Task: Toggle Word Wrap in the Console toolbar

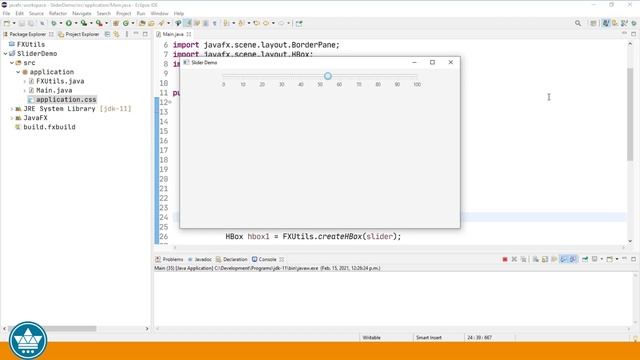Action: [554, 259]
